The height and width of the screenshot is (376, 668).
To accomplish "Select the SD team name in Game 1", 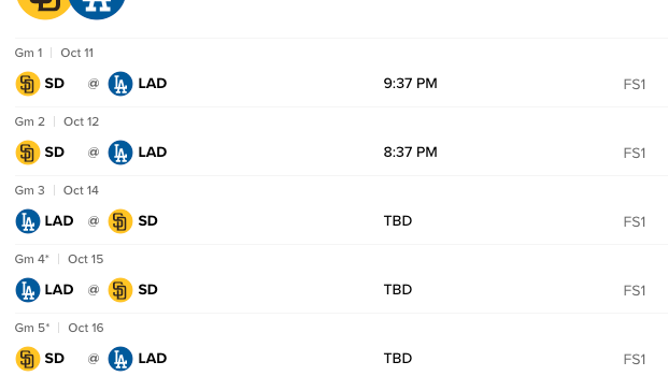I will (x=55, y=83).
